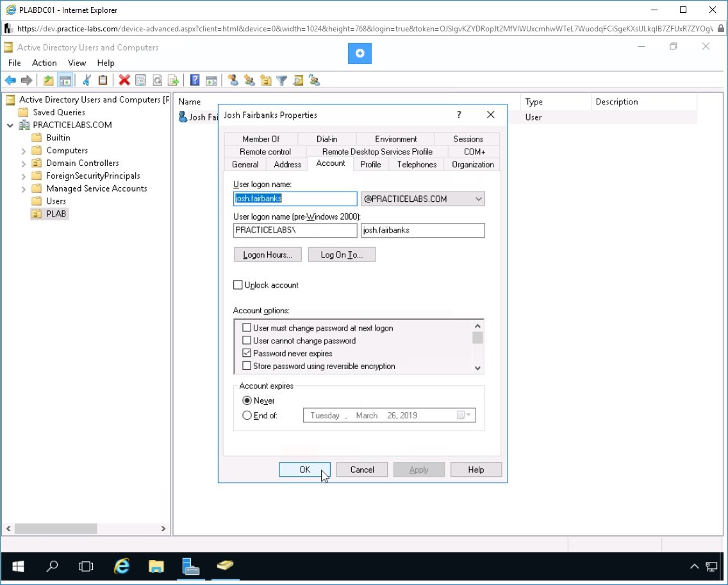Click the Find objects magnifier icon
Viewport: 728px width, 585px height.
pyautogui.click(x=298, y=80)
